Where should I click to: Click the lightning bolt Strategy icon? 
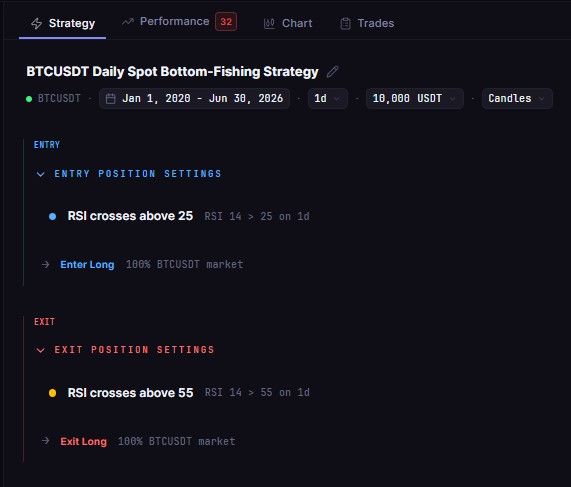[36, 24]
